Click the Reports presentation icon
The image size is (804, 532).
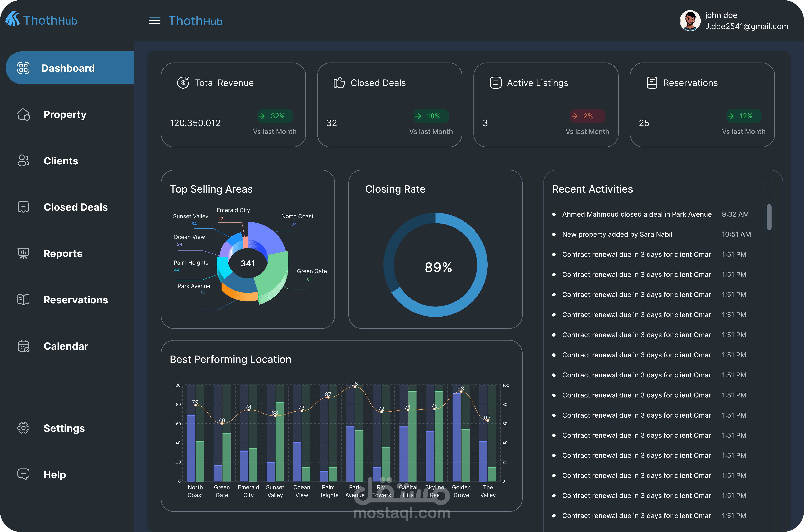click(x=23, y=253)
